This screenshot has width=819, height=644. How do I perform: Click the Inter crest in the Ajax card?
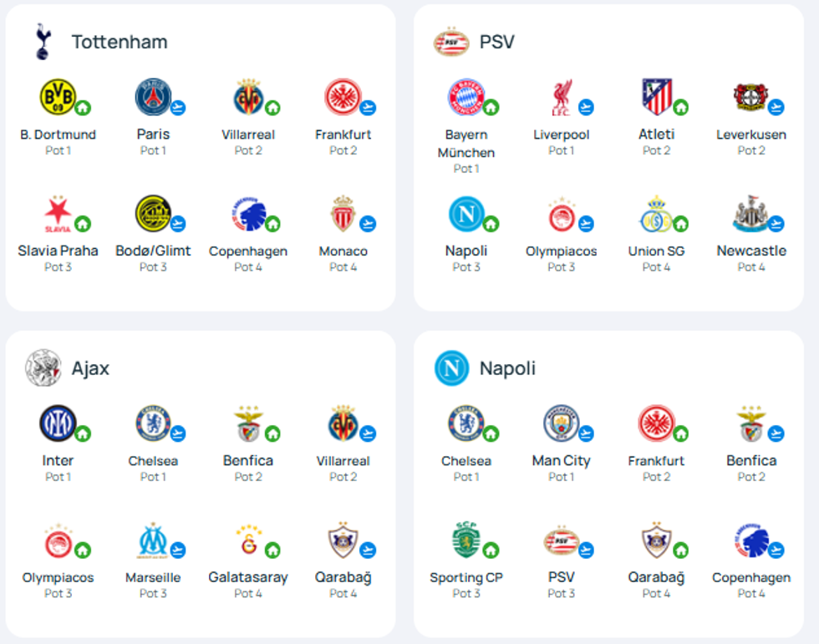58,423
